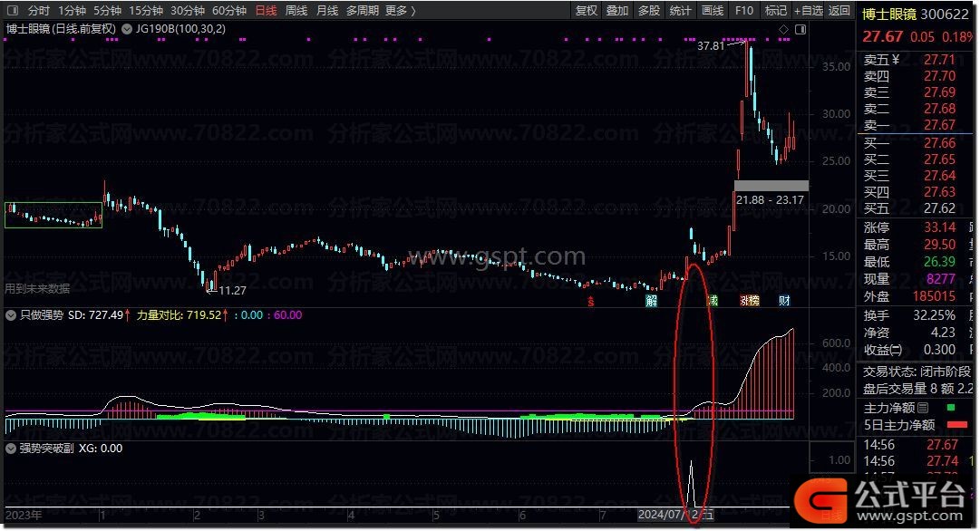The width and height of the screenshot is (980, 531).
Task: Click the 叠加 overlay button
Action: [x=617, y=11]
